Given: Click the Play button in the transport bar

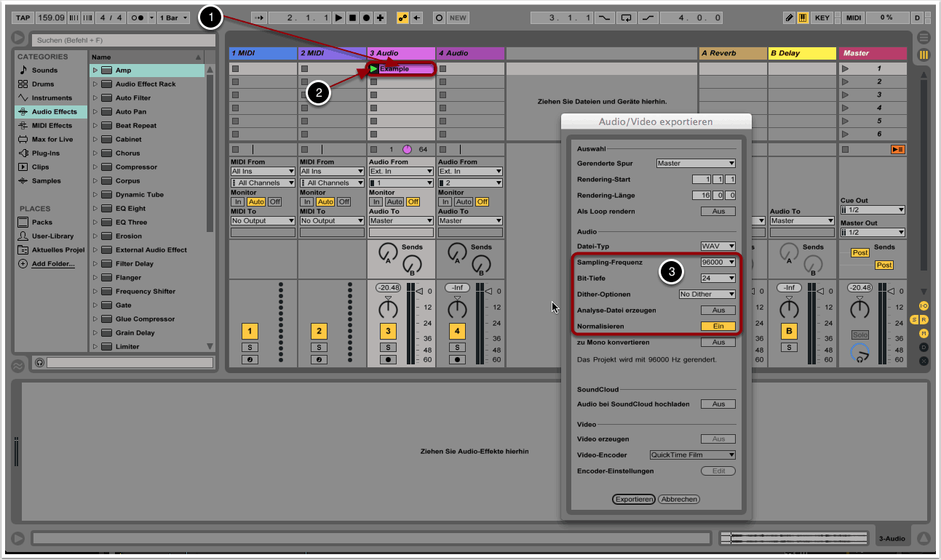Looking at the screenshot, I should [338, 17].
